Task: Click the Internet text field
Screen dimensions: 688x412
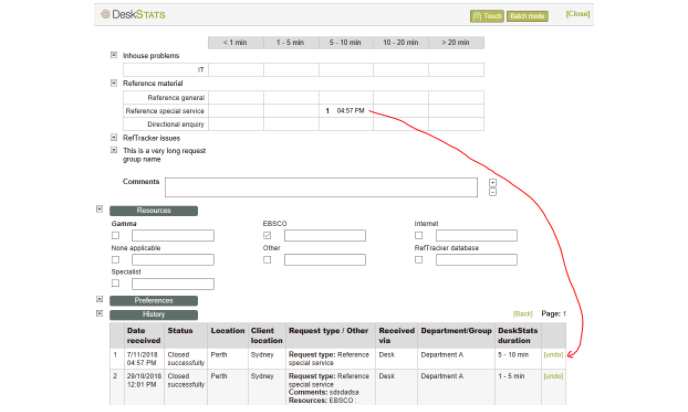Action: point(477,236)
